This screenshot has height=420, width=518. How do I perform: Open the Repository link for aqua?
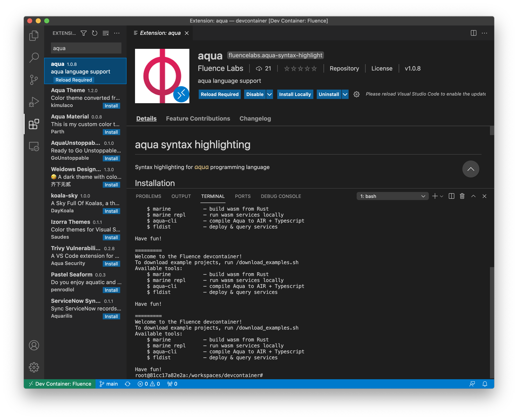point(344,68)
